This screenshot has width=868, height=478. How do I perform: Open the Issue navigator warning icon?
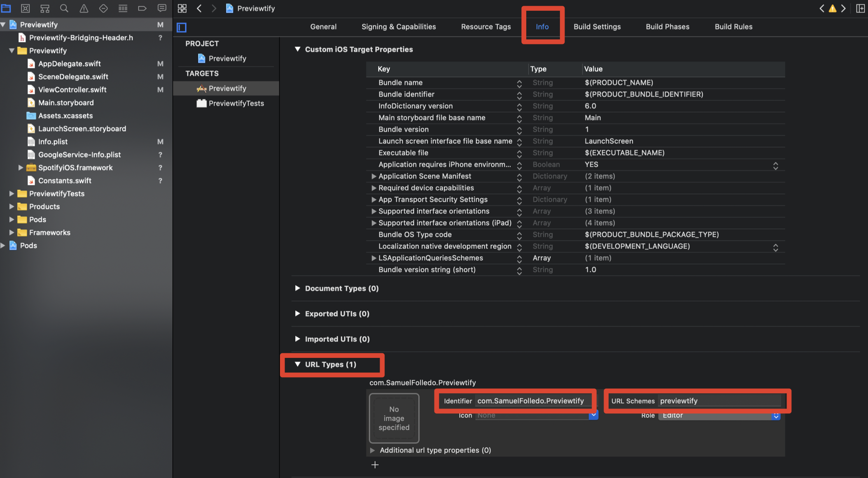click(x=84, y=8)
